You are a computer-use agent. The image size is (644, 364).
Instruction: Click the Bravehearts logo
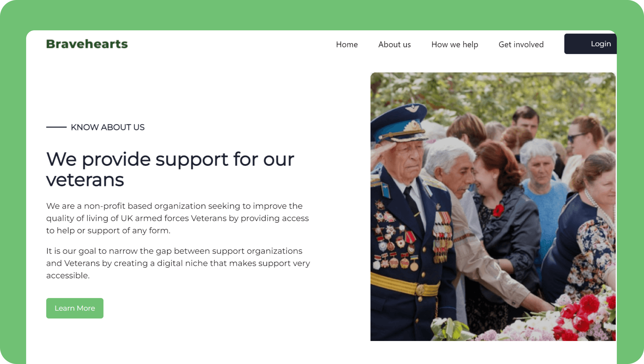(x=87, y=44)
